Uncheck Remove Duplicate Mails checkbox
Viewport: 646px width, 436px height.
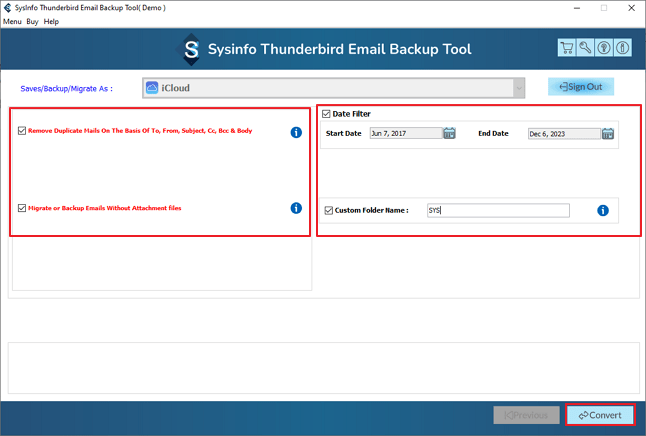22,131
